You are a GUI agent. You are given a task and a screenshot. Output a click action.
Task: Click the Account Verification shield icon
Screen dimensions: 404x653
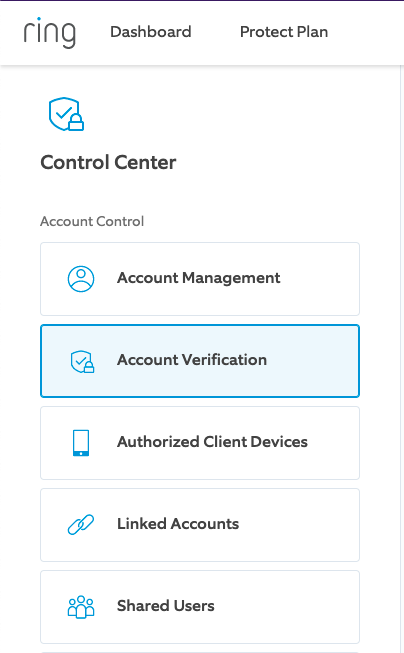click(82, 361)
